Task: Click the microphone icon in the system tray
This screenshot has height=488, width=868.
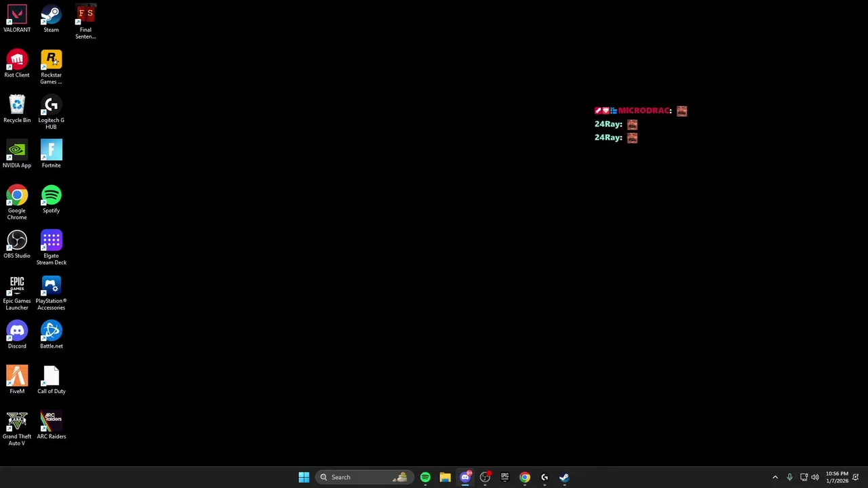Action: click(x=789, y=477)
